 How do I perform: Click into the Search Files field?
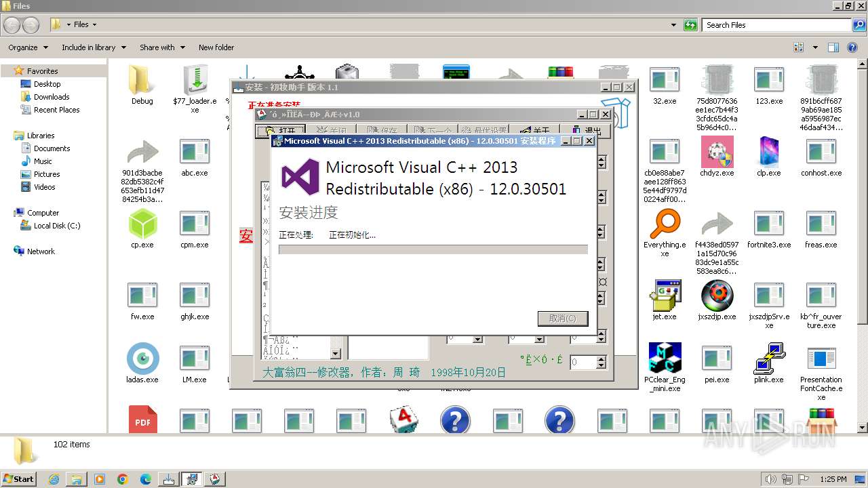777,25
